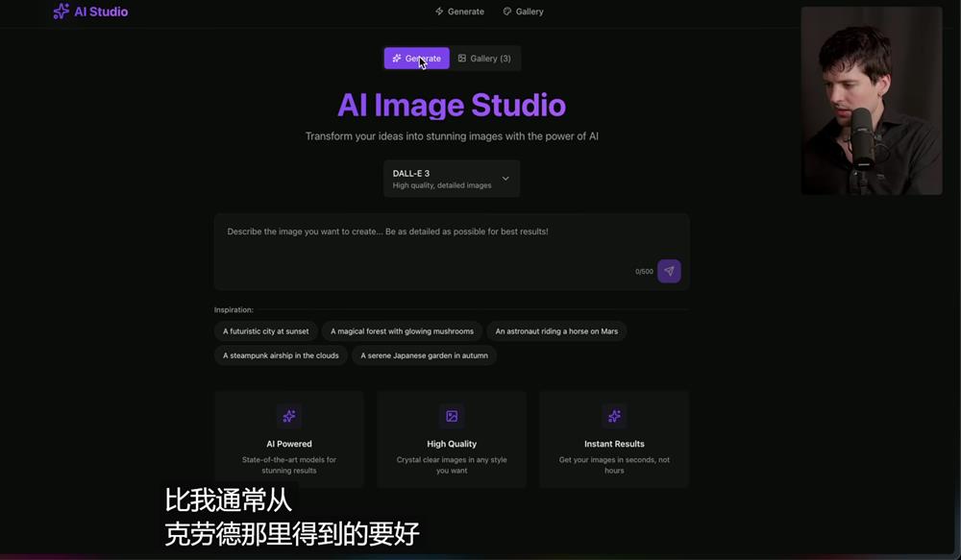Pick the serene Japanese garden suggestion

click(424, 354)
